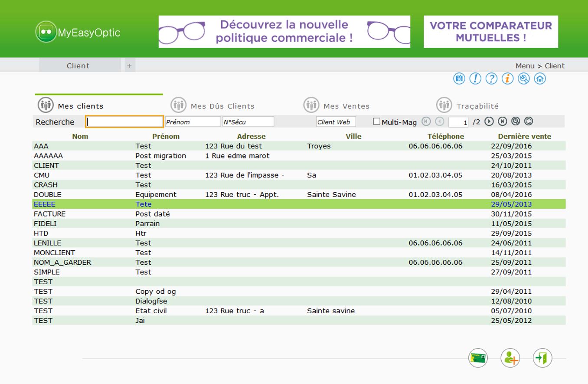Image resolution: width=588 pixels, height=384 pixels.
Task: Select the client row AAAAAA
Action: 299,156
